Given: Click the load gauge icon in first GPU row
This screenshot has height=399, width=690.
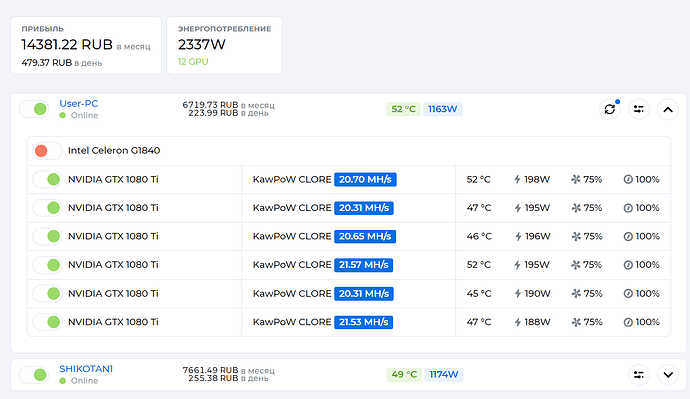Looking at the screenshot, I should click(628, 179).
